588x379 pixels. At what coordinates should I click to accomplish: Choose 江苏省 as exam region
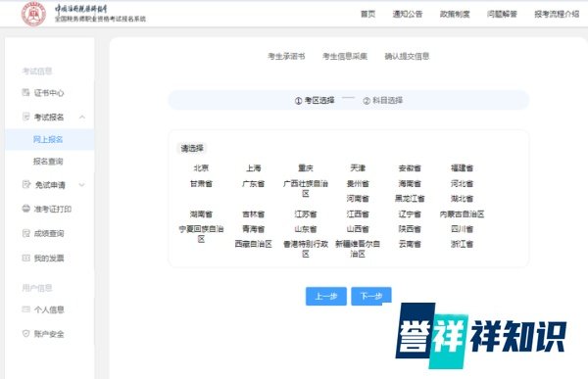pyautogui.click(x=306, y=214)
